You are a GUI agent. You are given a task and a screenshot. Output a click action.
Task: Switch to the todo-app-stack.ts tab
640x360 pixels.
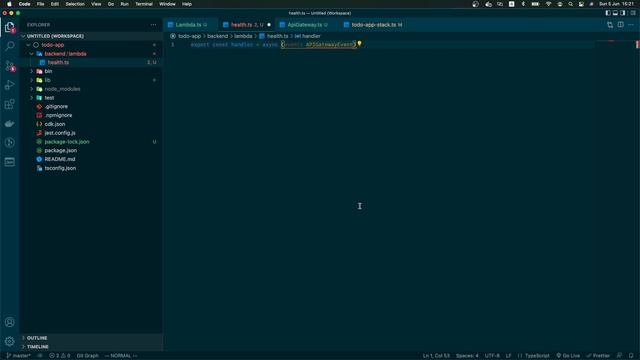point(373,25)
